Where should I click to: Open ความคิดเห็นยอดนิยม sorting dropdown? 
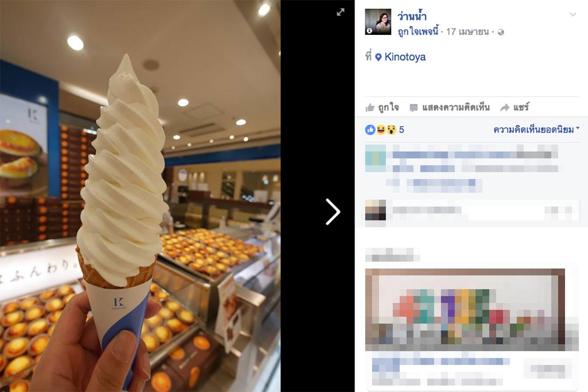pos(537,130)
